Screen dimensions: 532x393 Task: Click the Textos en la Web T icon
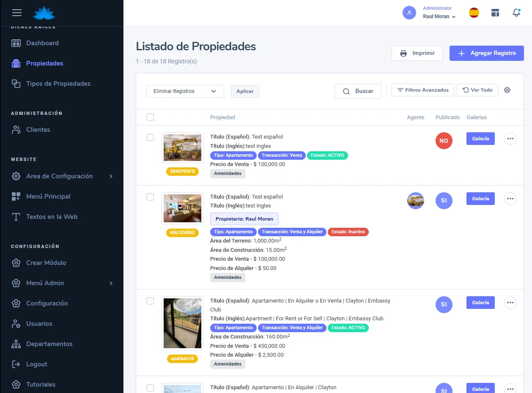16,217
